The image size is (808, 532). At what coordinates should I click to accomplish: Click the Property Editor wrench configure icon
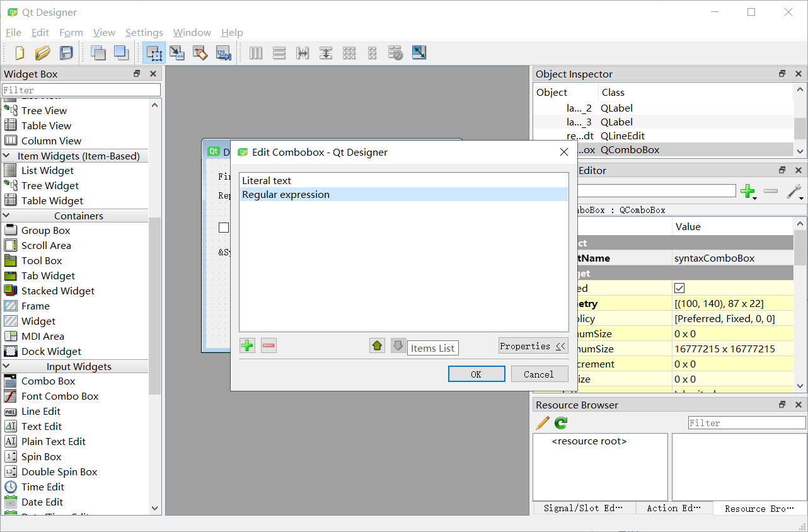[795, 192]
